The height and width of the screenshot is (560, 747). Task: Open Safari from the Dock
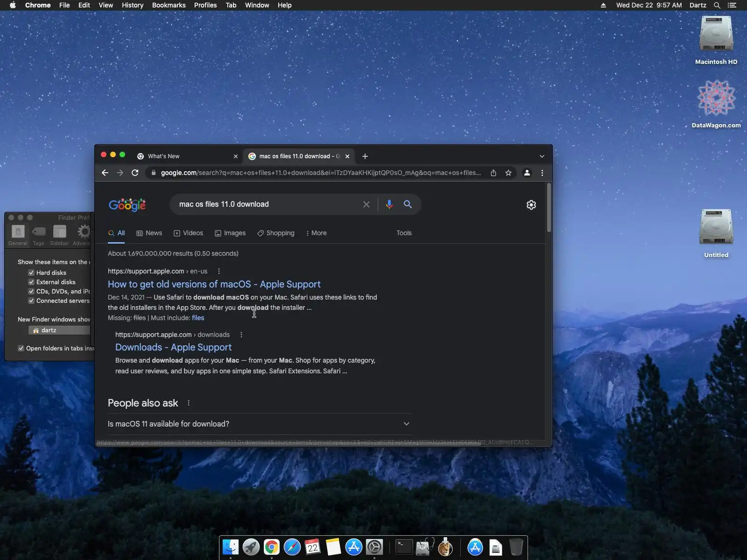click(x=292, y=547)
